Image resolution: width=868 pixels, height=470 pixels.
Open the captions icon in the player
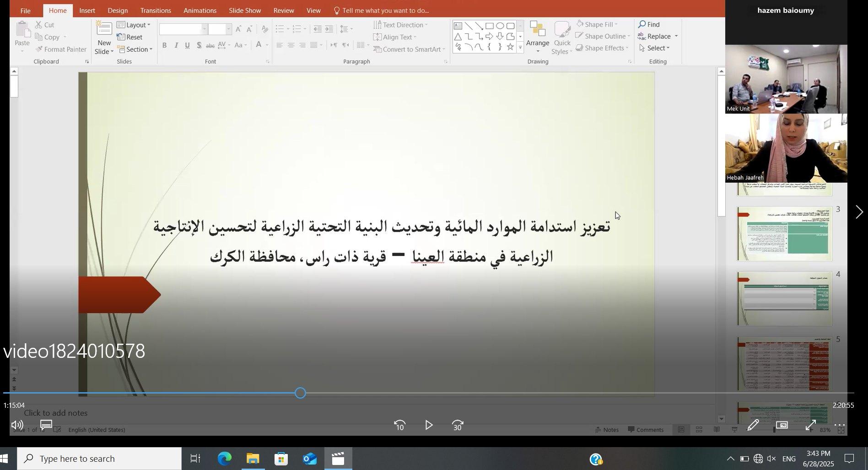click(x=46, y=425)
